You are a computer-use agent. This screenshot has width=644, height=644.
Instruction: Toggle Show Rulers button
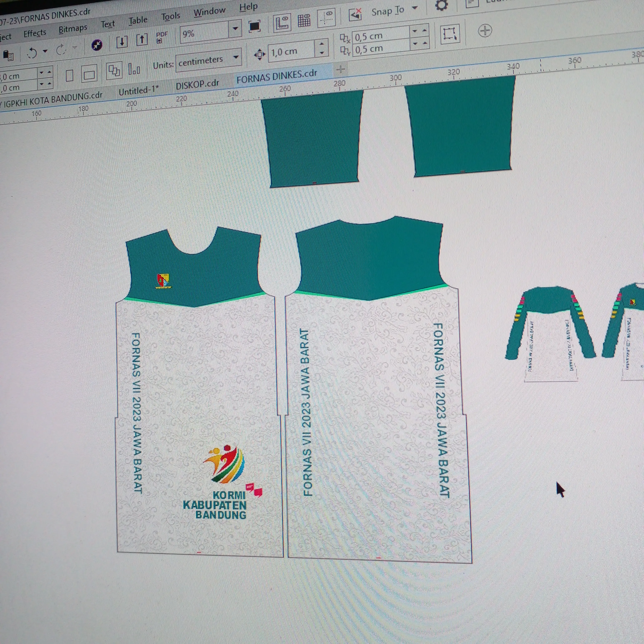coord(282,23)
